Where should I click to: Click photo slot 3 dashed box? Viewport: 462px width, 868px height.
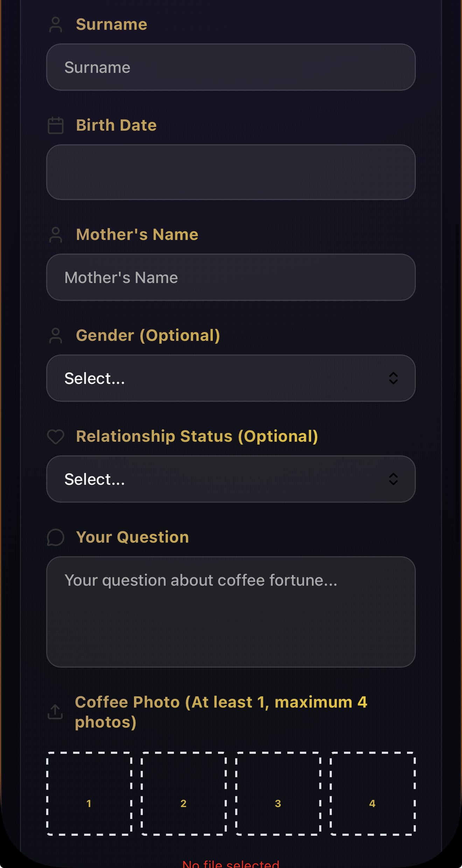(x=278, y=804)
